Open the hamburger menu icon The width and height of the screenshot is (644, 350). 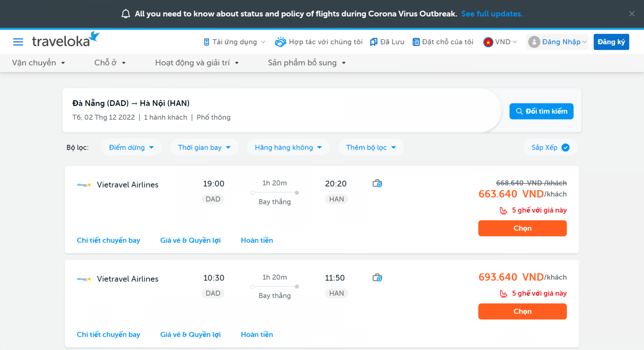click(18, 42)
